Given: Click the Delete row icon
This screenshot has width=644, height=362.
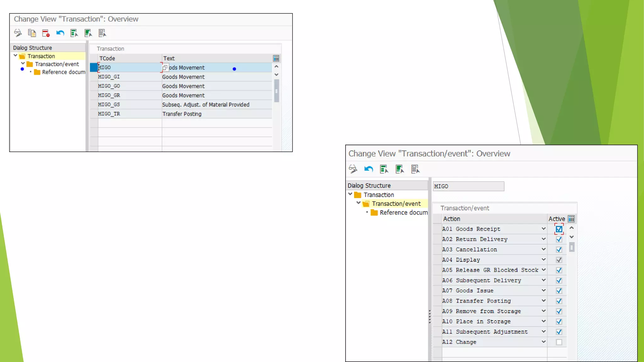Looking at the screenshot, I should [x=46, y=33].
